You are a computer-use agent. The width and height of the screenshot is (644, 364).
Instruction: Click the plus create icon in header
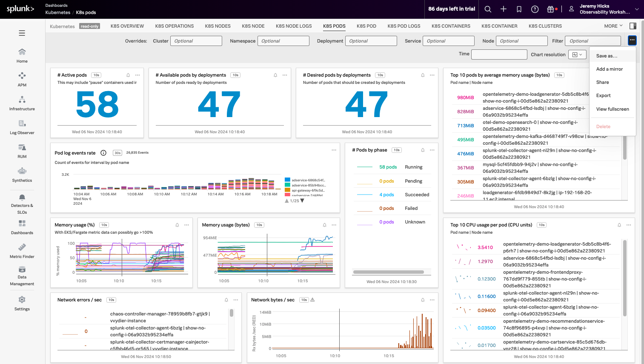pyautogui.click(x=504, y=9)
